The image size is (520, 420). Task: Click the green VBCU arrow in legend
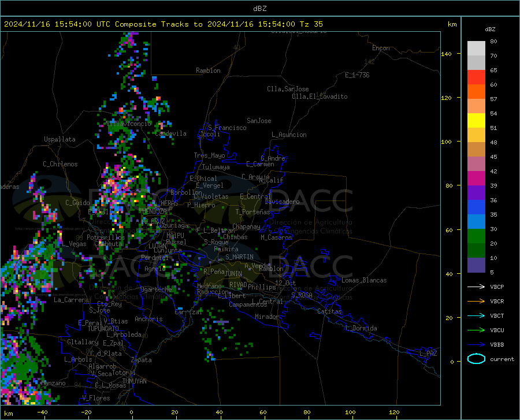[x=476, y=330]
